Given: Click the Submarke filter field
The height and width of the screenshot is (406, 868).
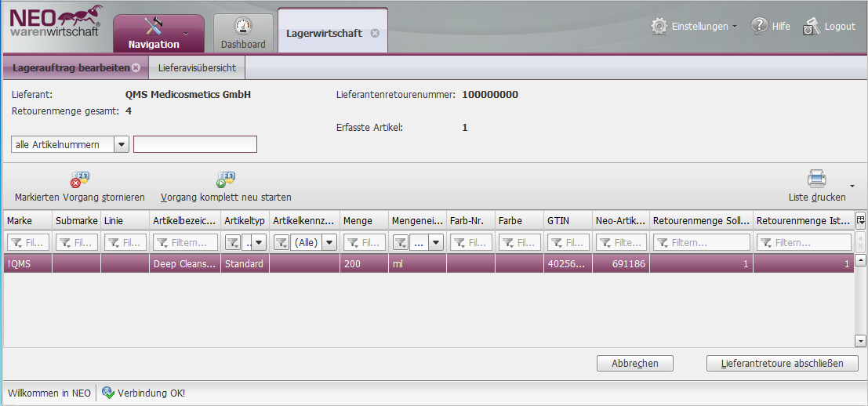Looking at the screenshot, I should [76, 242].
